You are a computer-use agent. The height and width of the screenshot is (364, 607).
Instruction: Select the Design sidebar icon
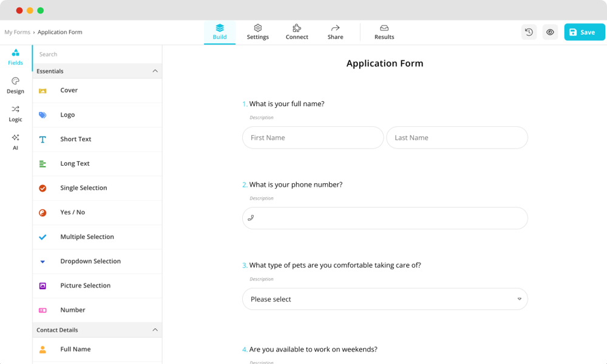tap(15, 85)
